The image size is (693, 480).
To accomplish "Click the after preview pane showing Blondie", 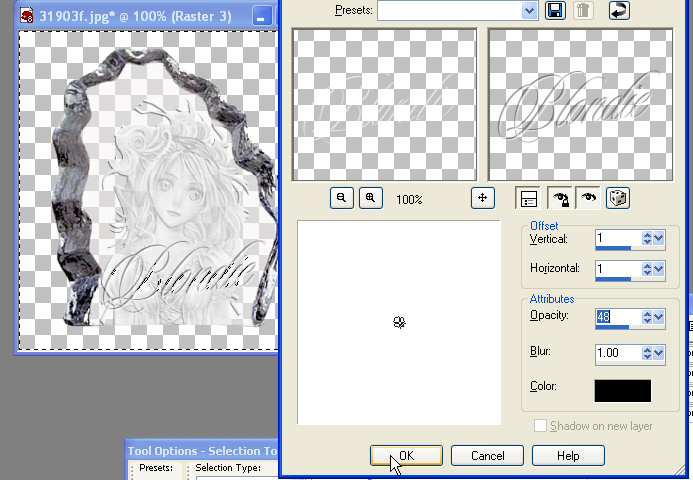I will 580,105.
